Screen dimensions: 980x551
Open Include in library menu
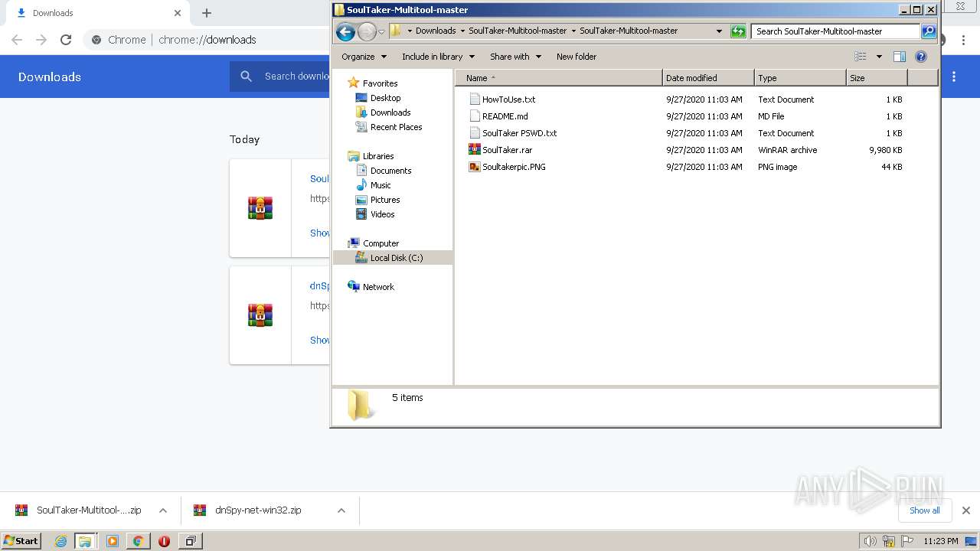(438, 57)
